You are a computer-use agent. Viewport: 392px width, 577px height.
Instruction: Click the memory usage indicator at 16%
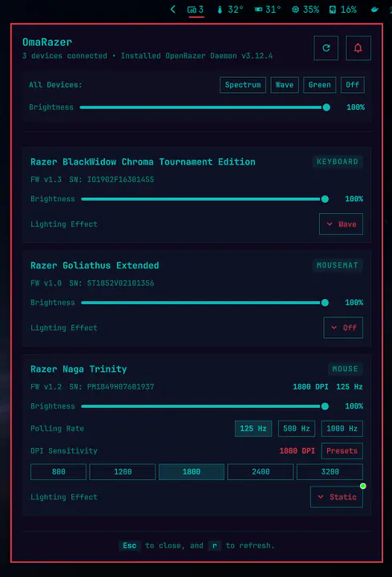click(342, 10)
